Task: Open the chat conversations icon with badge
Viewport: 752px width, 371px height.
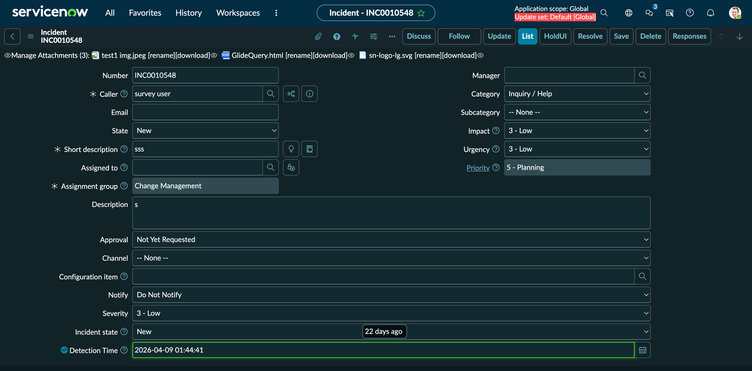Action: point(649,12)
